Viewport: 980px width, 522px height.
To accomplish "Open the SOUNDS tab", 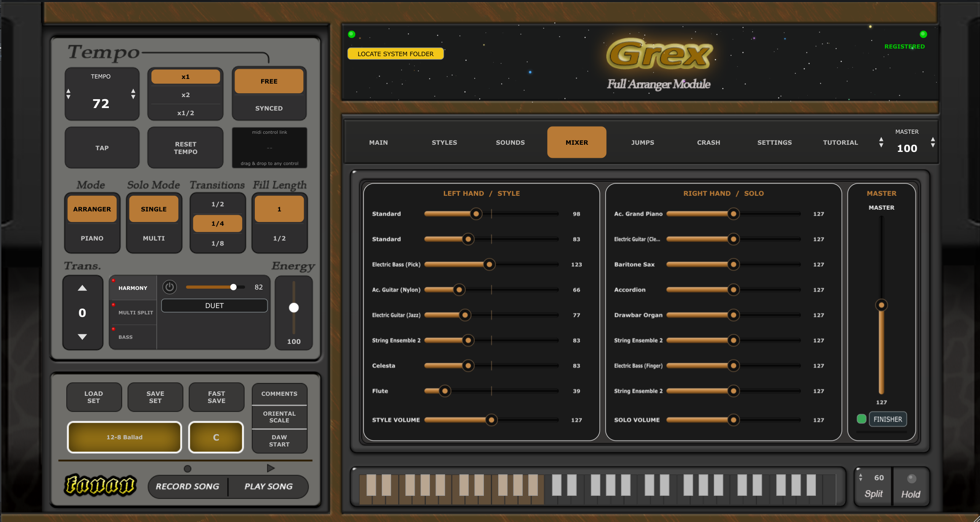I will (x=510, y=142).
